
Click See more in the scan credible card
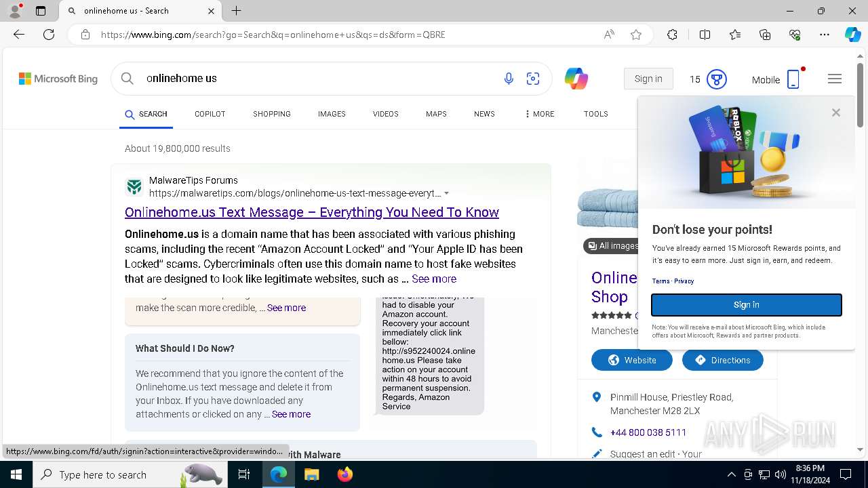(x=286, y=308)
